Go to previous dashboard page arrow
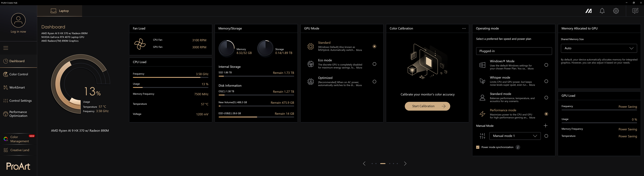644x176 pixels. [x=364, y=163]
